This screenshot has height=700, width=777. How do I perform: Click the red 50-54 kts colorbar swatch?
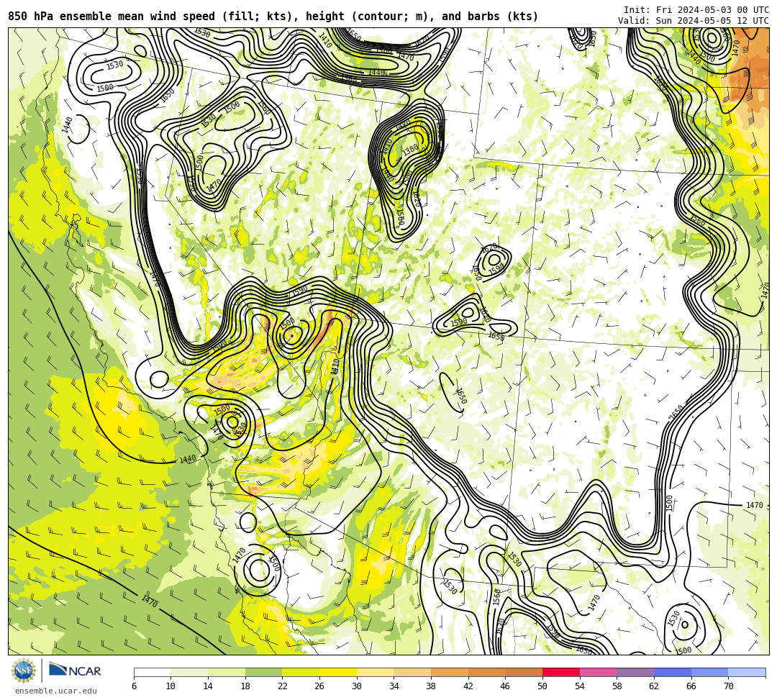[561, 672]
